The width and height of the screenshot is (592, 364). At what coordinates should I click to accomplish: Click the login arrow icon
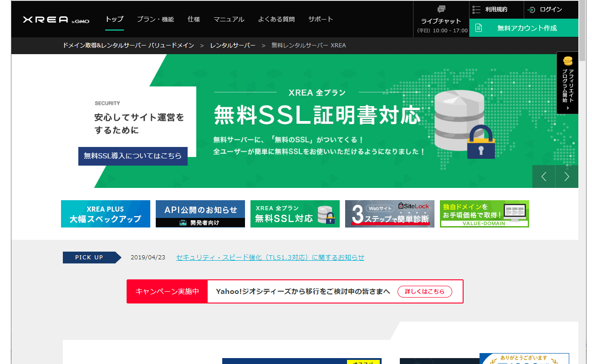(531, 10)
